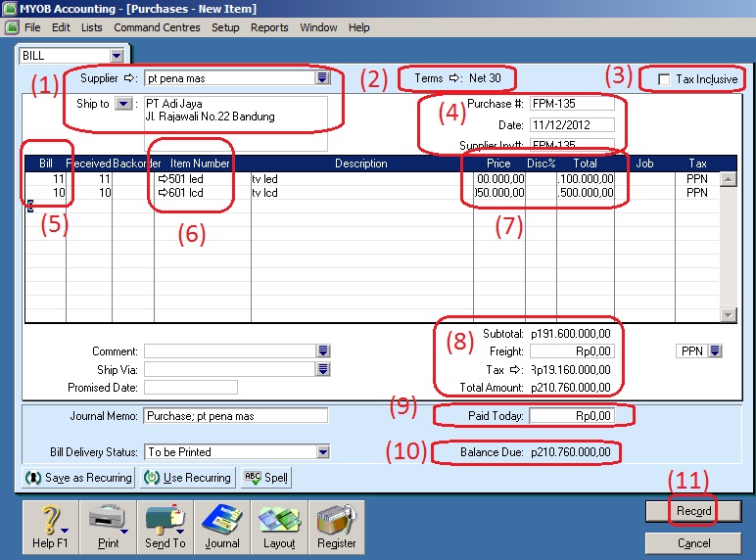Open the Window menu
This screenshot has height=560, width=756.
[x=318, y=27]
